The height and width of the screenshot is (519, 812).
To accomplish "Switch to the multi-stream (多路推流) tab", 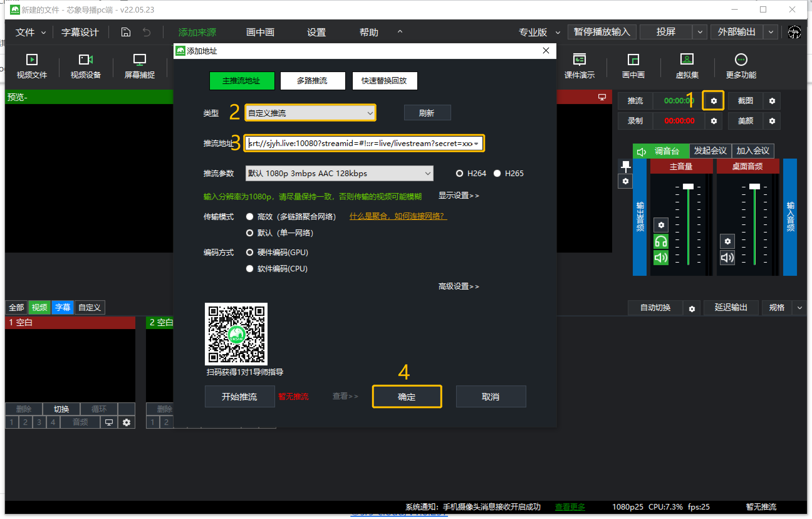I will click(x=312, y=81).
